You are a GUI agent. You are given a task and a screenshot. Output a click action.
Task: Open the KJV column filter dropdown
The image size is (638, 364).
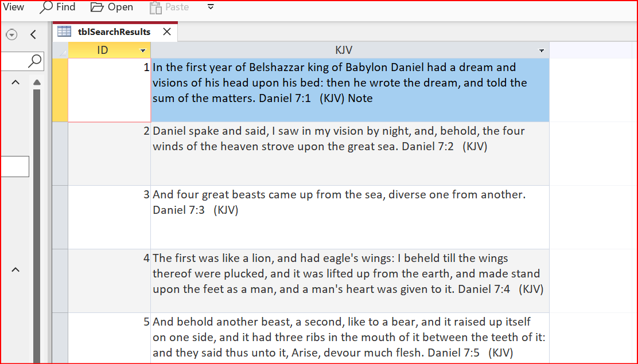tap(541, 50)
